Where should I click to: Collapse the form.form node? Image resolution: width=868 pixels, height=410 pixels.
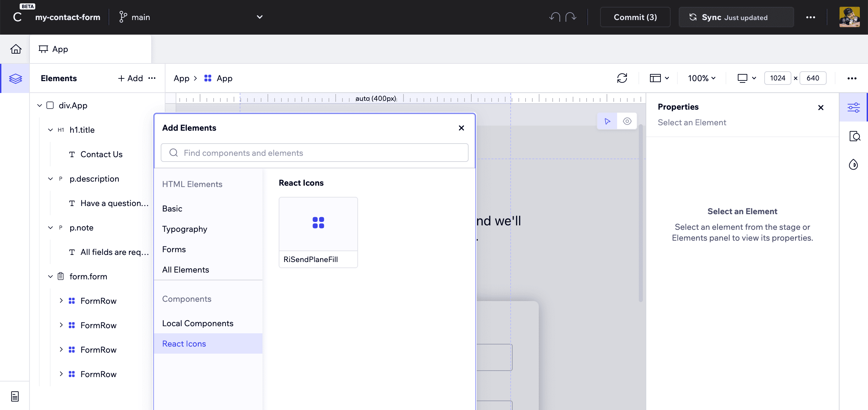[51, 277]
